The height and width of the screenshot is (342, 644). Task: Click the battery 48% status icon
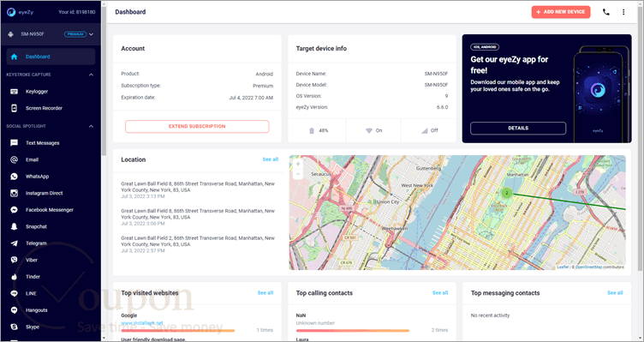coord(312,131)
